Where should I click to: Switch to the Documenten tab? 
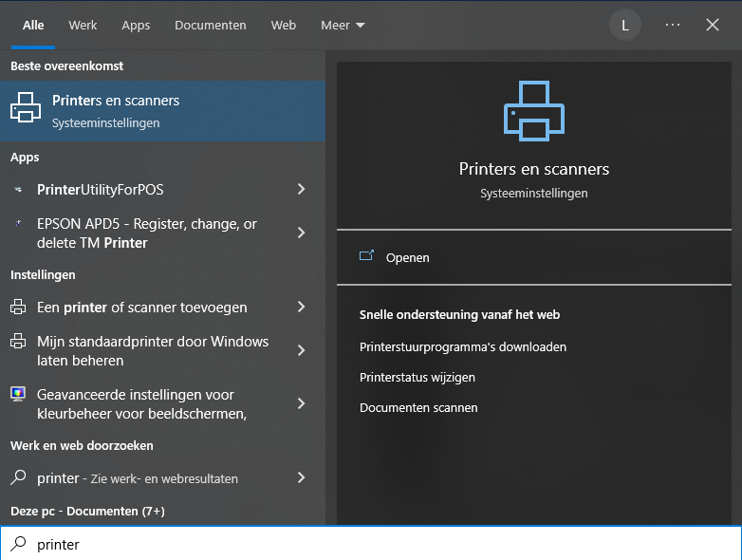211,26
